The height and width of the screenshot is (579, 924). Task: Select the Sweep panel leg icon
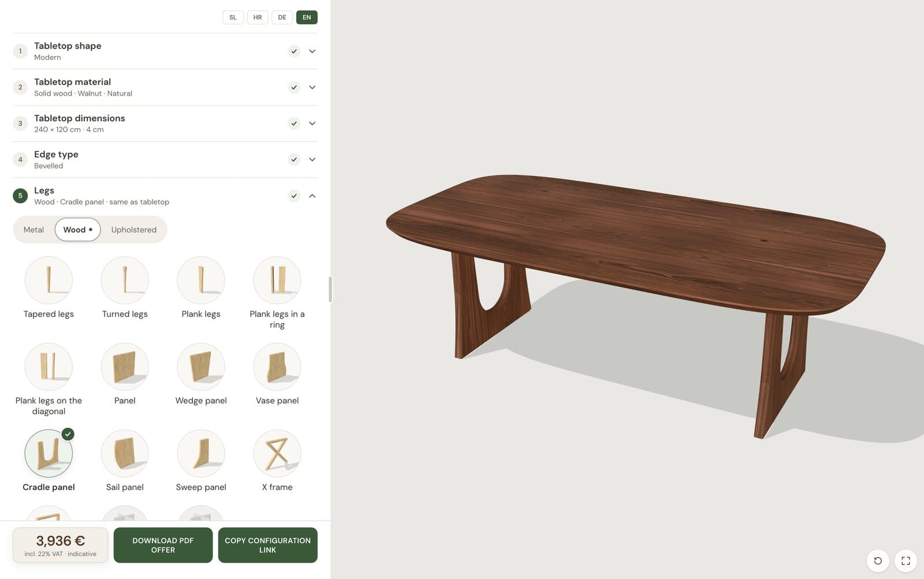pos(201,453)
